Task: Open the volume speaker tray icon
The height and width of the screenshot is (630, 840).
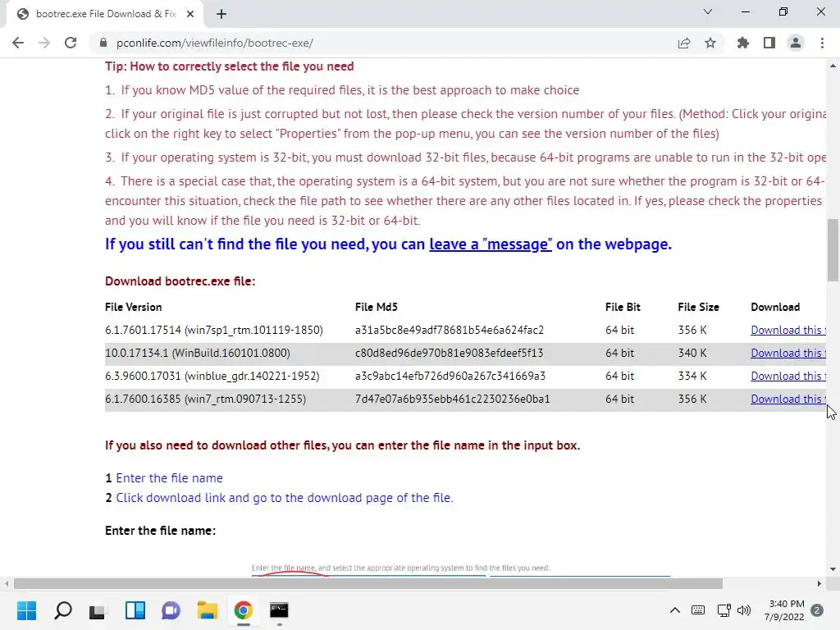Action: coord(744,610)
